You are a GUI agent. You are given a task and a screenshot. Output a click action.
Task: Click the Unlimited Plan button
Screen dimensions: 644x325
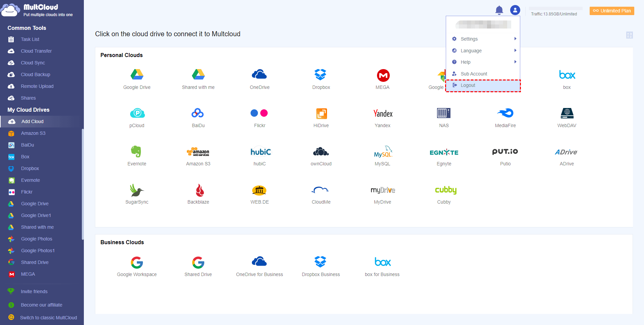pyautogui.click(x=612, y=11)
